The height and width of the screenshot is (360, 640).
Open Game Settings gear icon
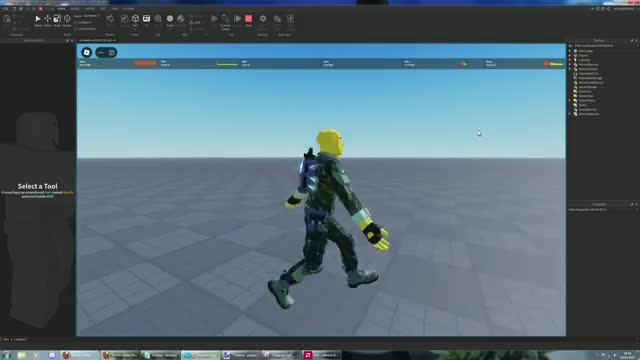coord(263,19)
